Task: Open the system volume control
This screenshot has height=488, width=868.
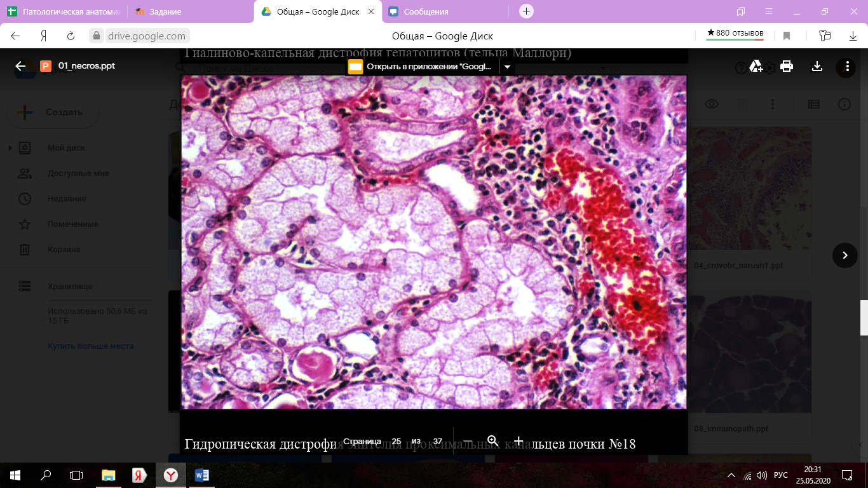Action: (762, 475)
